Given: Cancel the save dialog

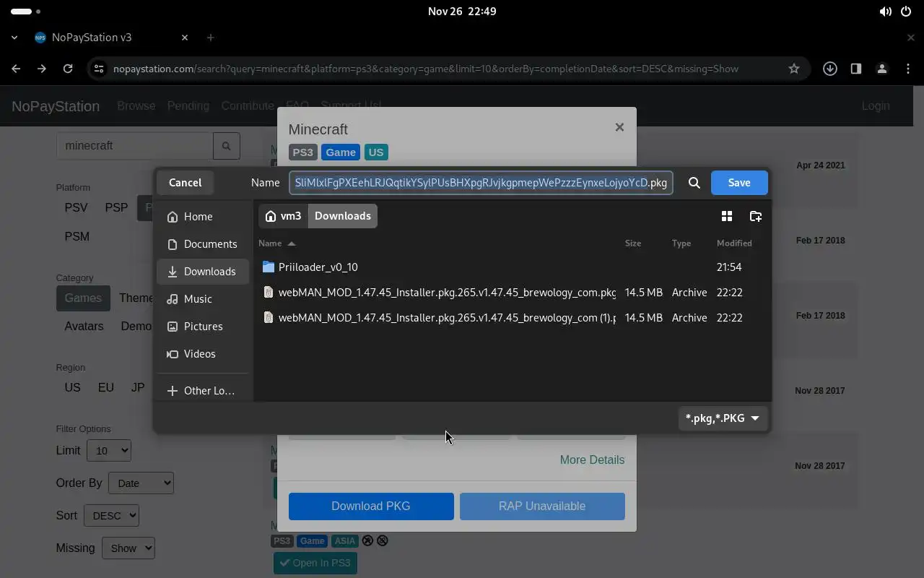Looking at the screenshot, I should [x=186, y=183].
